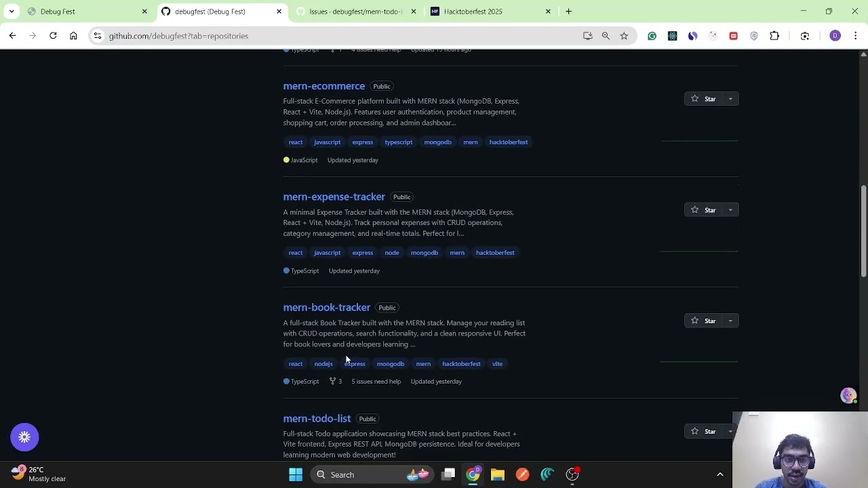This screenshot has height=488, width=868.
Task: Click the page vertical scrollbar thumb
Action: pos(863,230)
